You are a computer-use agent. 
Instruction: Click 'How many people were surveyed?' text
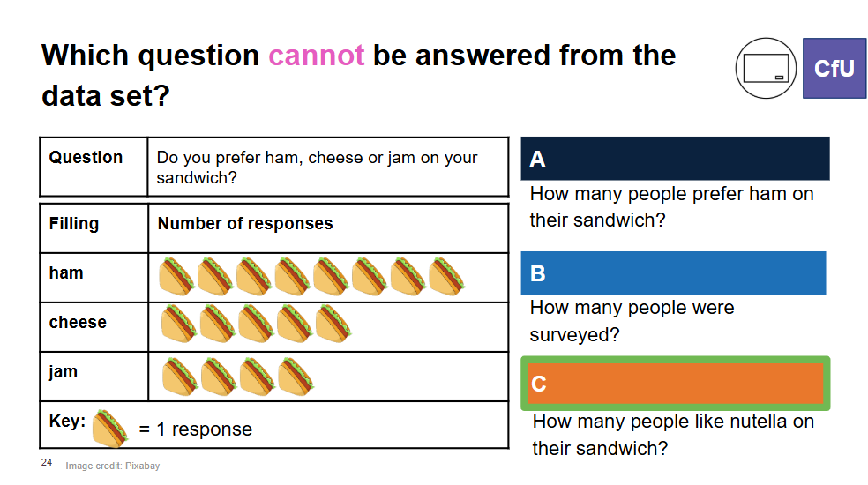pos(632,321)
